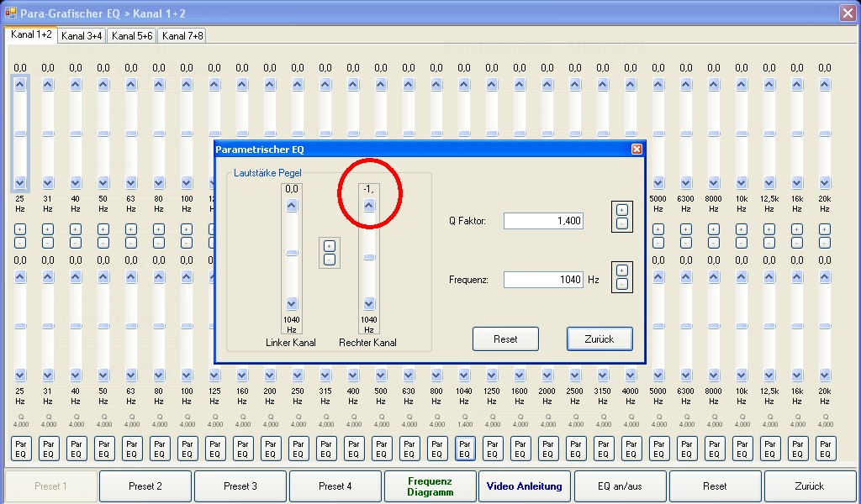Click minus button below upper-row 16k Hz label

tap(797, 243)
